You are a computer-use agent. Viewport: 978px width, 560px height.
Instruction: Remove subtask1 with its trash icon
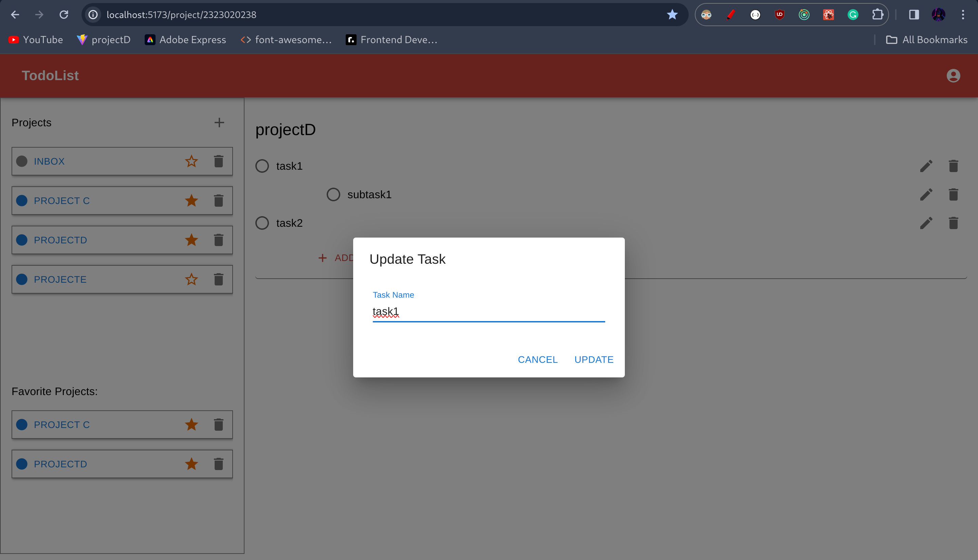click(953, 194)
